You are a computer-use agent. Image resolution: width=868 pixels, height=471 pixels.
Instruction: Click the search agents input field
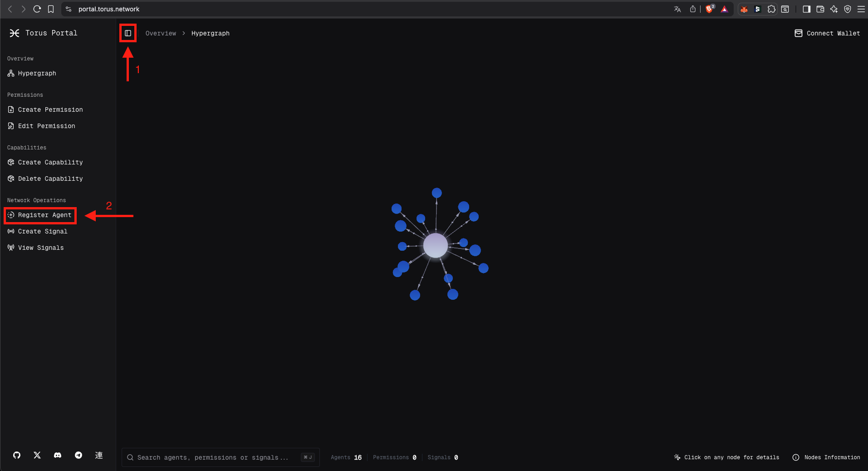pos(213,457)
